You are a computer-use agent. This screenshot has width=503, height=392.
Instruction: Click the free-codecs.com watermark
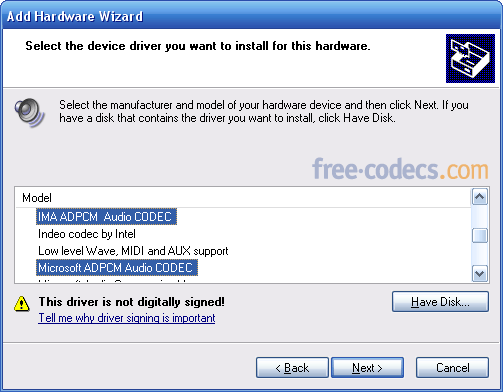click(x=400, y=169)
